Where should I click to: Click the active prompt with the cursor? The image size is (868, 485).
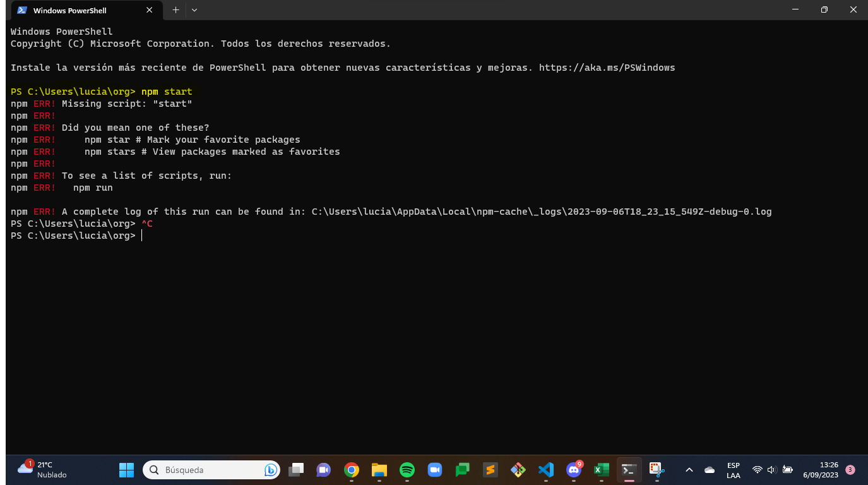point(76,236)
